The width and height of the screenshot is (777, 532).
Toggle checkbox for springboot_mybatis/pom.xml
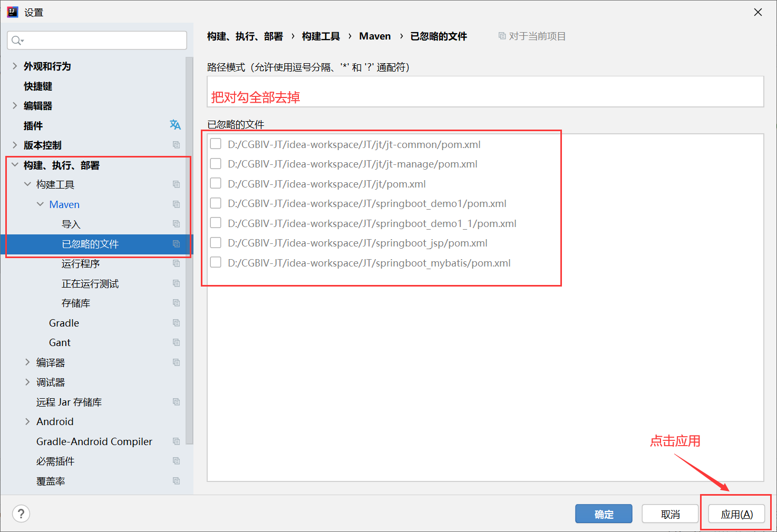click(x=216, y=262)
